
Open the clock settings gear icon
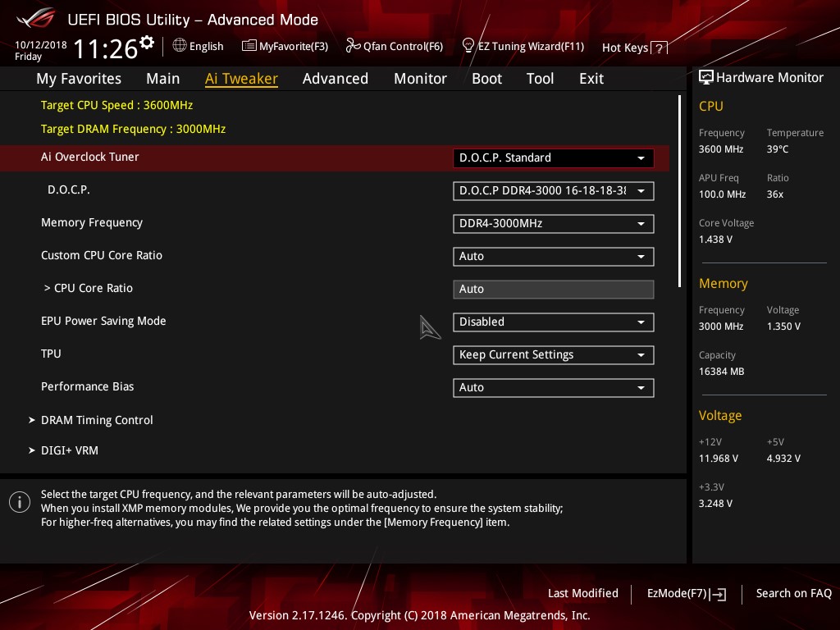coord(147,42)
